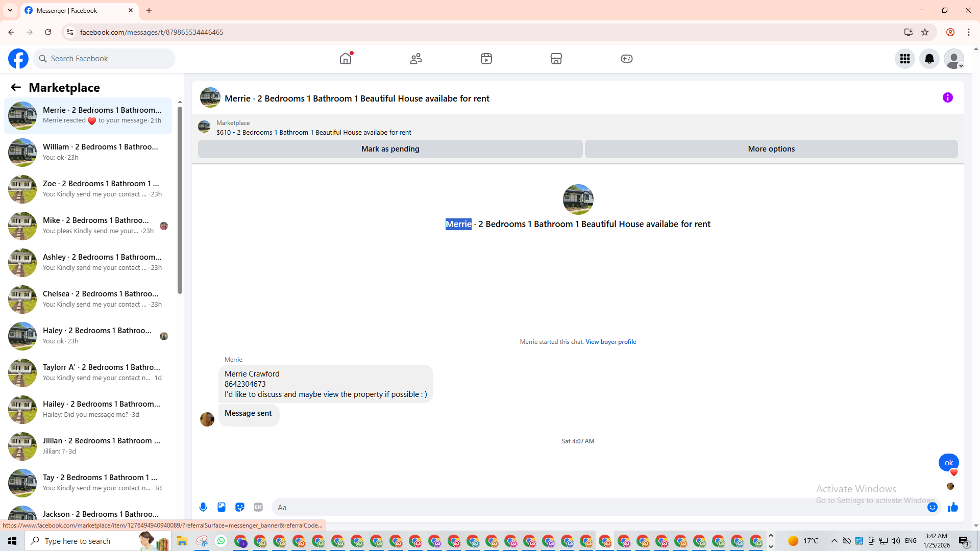Viewport: 980px width, 551px height.
Task: Open the Windows notification center
Action: click(x=964, y=541)
